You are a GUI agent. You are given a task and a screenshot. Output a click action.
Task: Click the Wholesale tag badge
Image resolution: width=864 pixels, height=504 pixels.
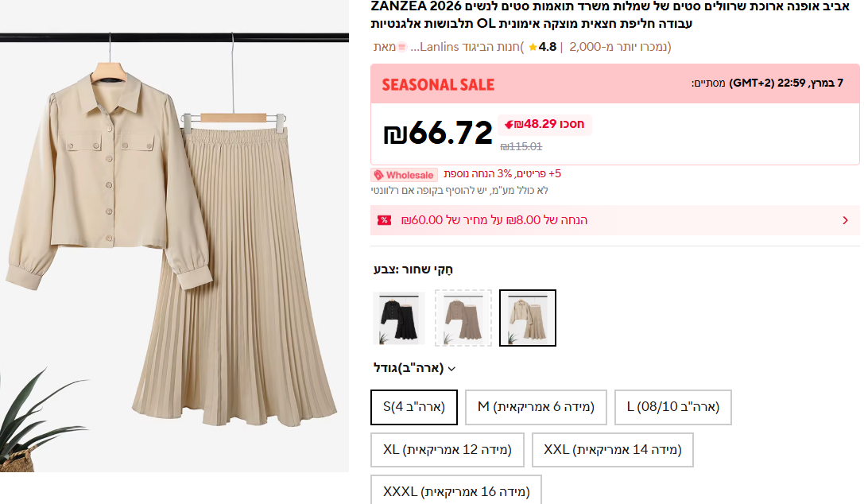(x=404, y=175)
